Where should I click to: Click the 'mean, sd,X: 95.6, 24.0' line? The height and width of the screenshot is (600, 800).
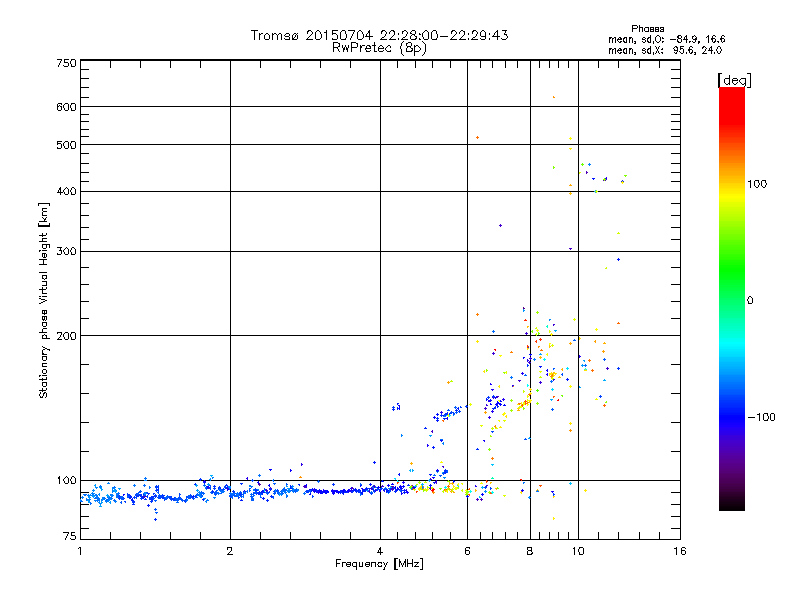pos(665,50)
